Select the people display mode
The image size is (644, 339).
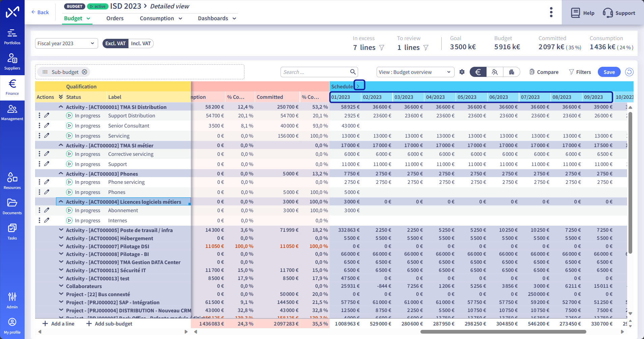click(495, 72)
